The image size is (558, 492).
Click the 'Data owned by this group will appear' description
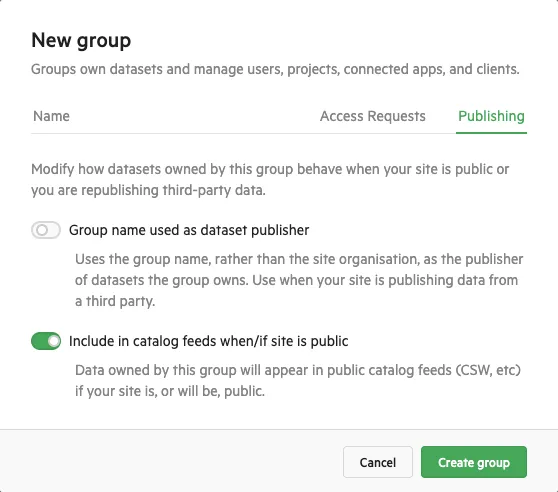pyautogui.click(x=298, y=381)
